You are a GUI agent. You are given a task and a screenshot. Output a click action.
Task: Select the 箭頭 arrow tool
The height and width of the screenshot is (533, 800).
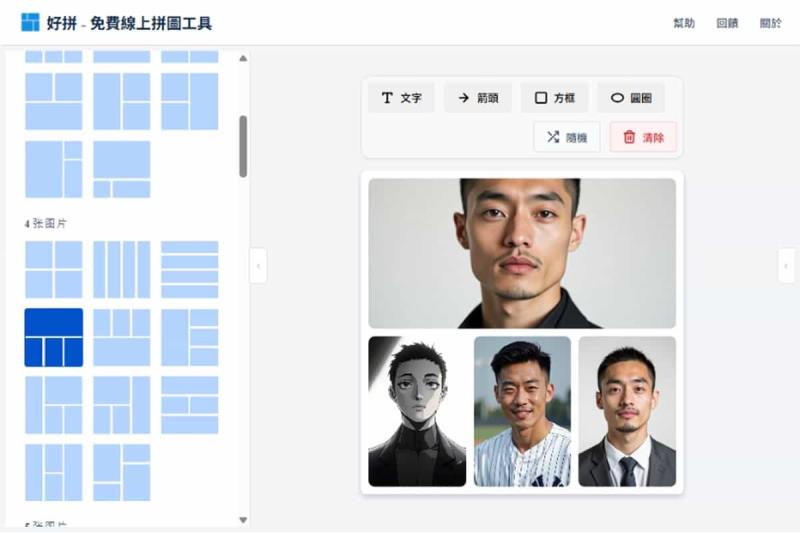tap(478, 97)
